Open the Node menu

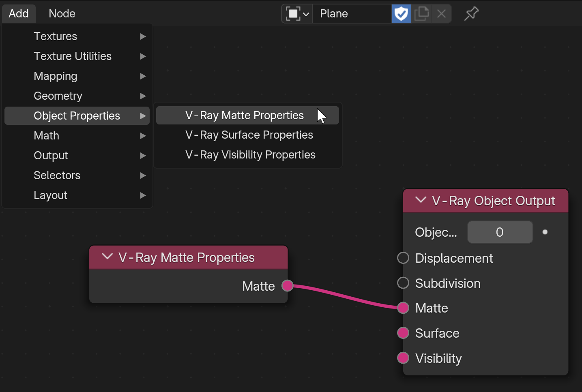[x=62, y=13]
